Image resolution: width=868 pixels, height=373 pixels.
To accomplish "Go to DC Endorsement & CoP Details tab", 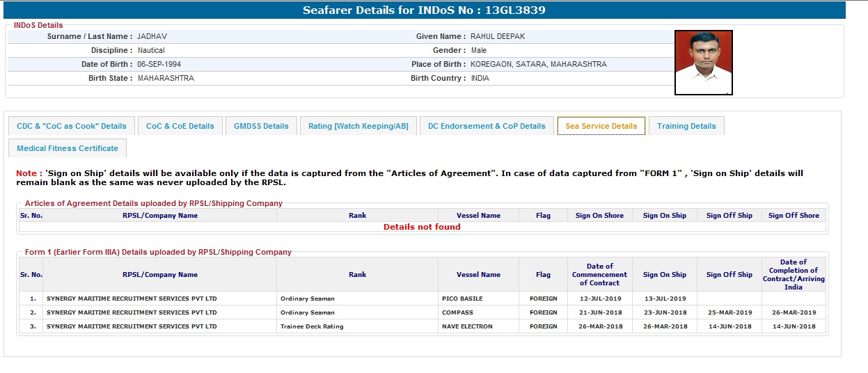I will point(487,126).
